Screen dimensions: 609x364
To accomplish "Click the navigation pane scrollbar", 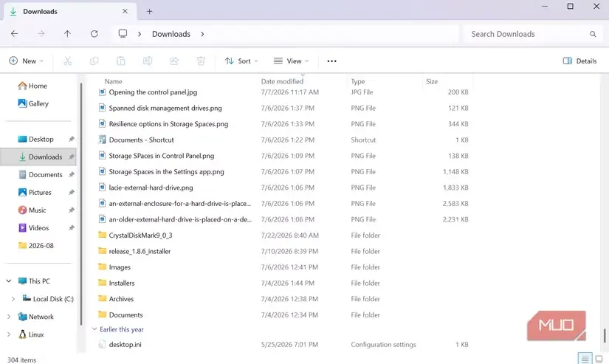I will pyautogui.click(x=81, y=205).
